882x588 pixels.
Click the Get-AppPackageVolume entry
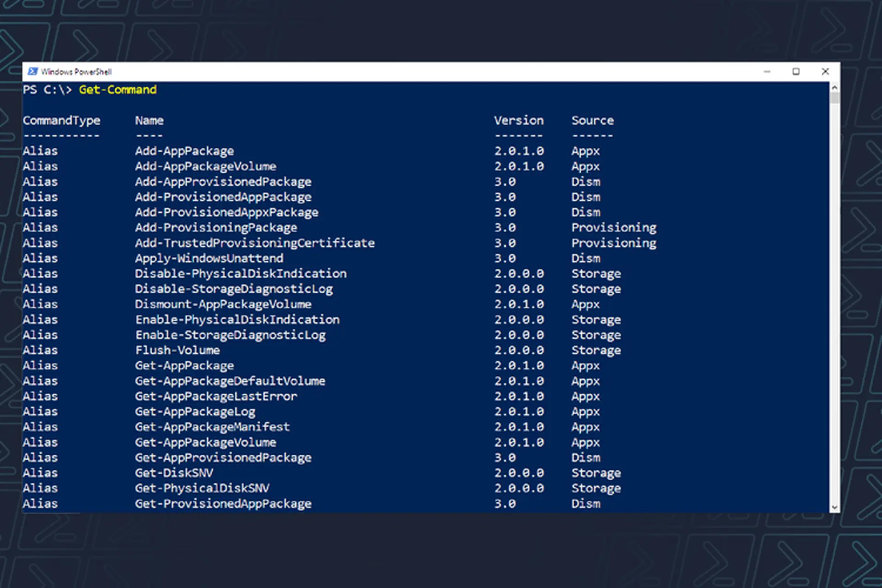pyautogui.click(x=206, y=442)
